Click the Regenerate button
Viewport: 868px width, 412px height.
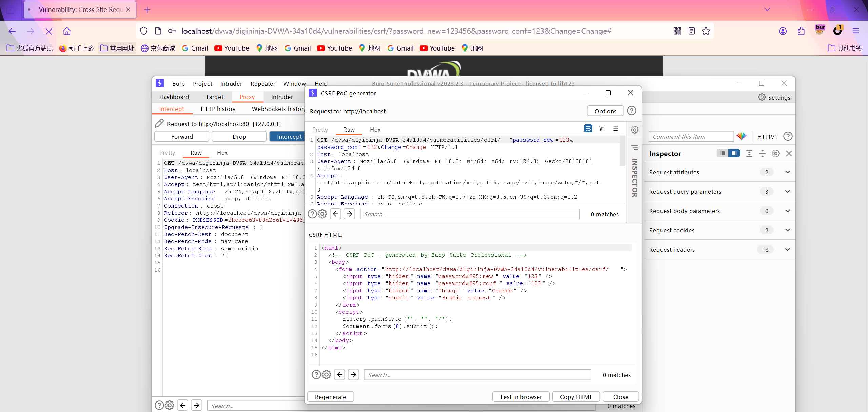(331, 397)
